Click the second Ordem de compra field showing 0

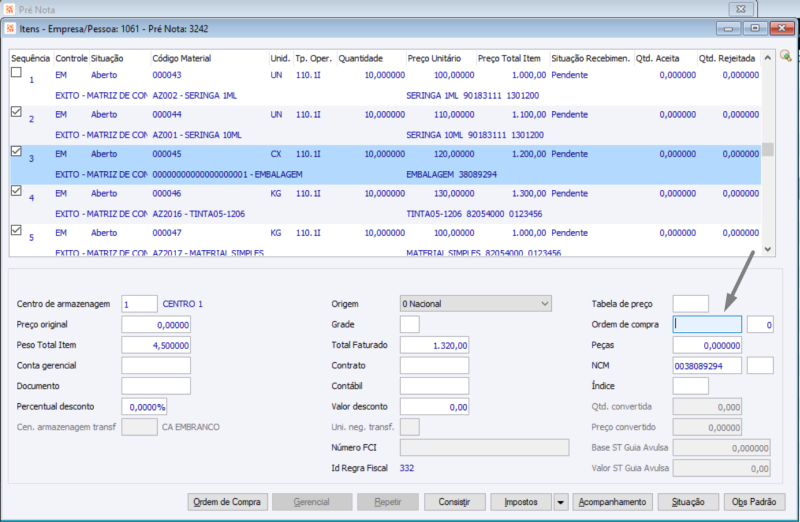(x=760, y=325)
